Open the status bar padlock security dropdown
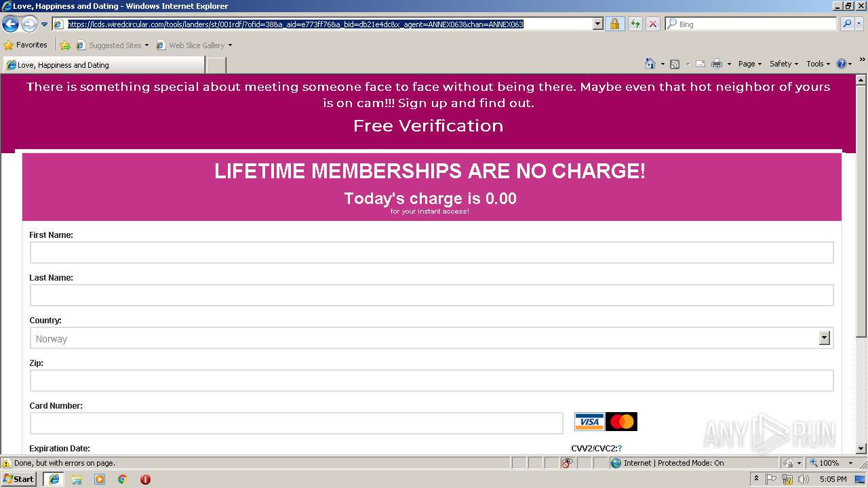Viewport: 868px width, 488px height. (791, 463)
